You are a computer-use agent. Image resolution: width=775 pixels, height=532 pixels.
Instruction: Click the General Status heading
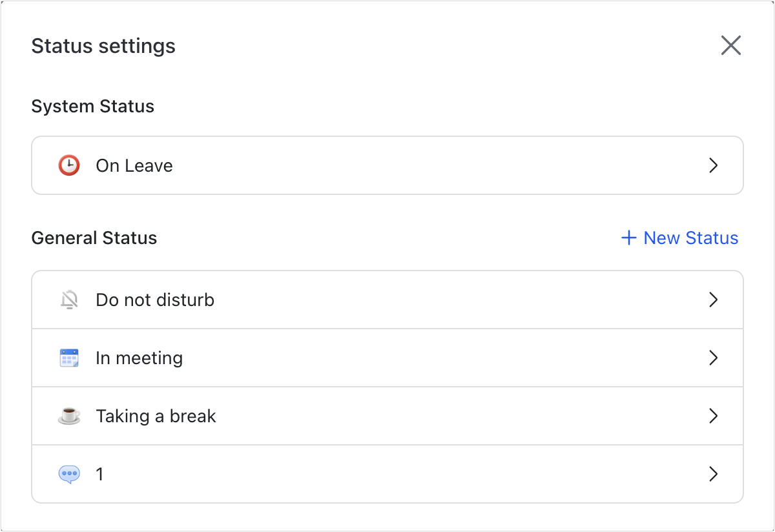[94, 238]
